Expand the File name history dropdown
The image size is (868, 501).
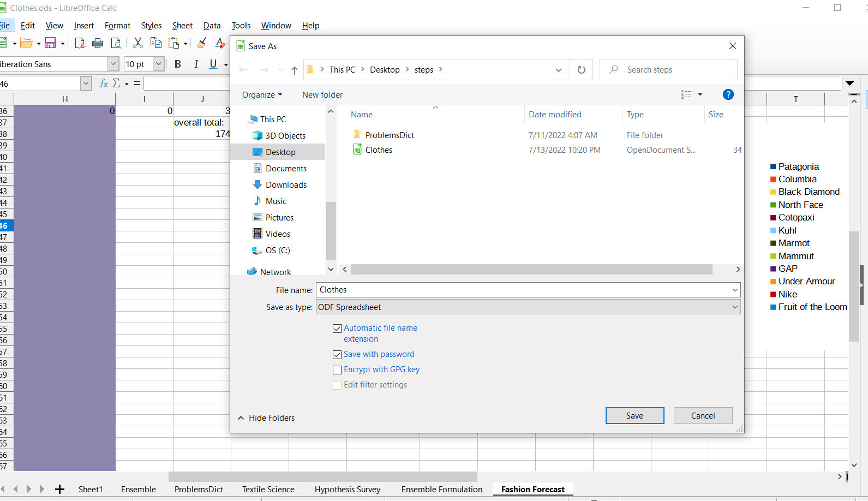pyautogui.click(x=735, y=290)
